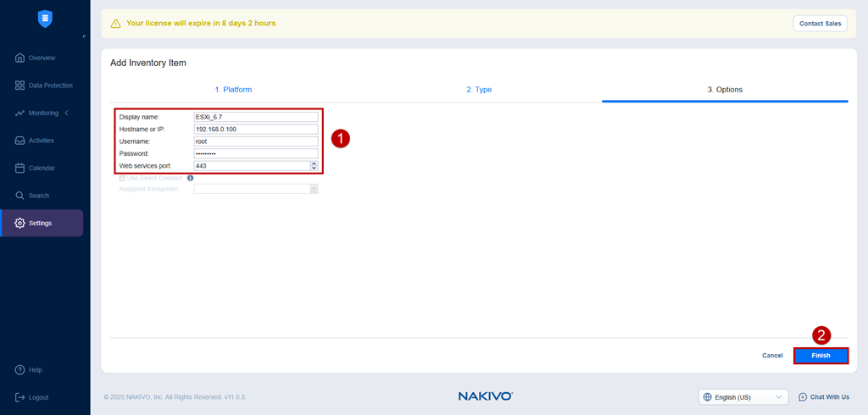Open the Assigned transporter dropdown

pos(314,189)
